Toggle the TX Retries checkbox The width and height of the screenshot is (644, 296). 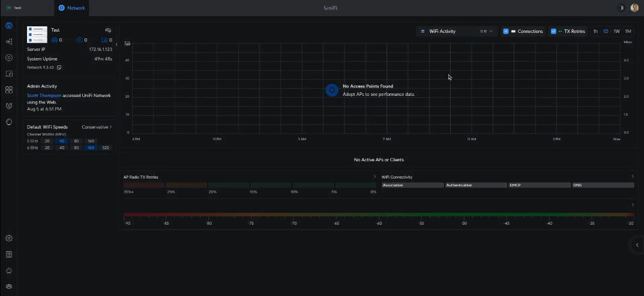(x=553, y=31)
